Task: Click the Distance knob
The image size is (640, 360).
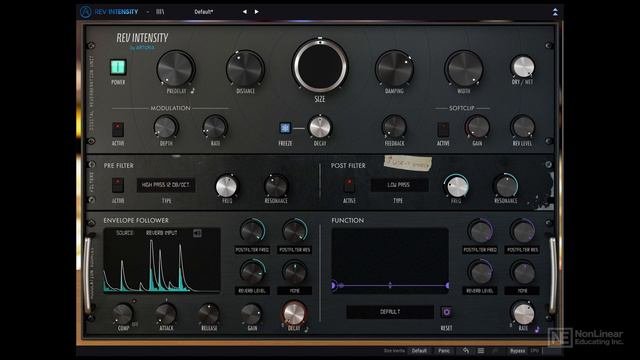Action: click(x=245, y=69)
